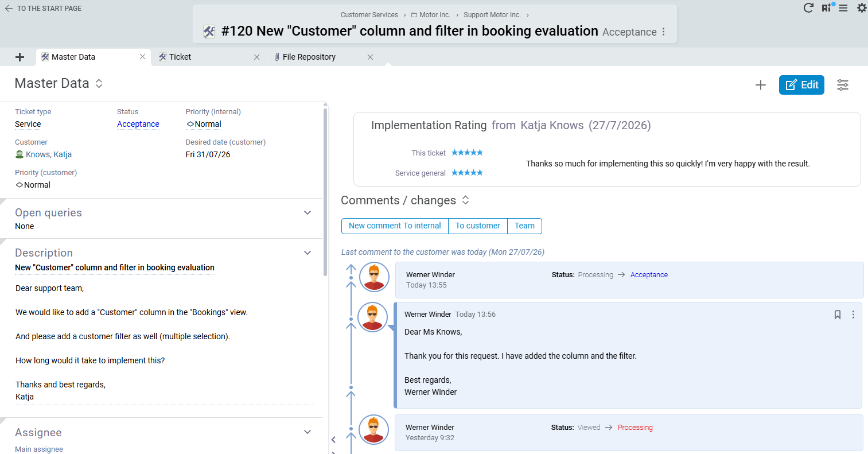Viewport: 868px width, 454px height.
Task: Collapse the Description section
Action: tap(308, 253)
